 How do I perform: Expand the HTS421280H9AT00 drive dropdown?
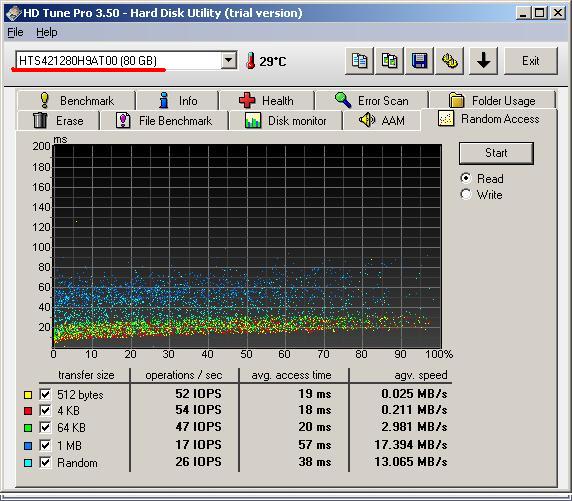(x=229, y=60)
